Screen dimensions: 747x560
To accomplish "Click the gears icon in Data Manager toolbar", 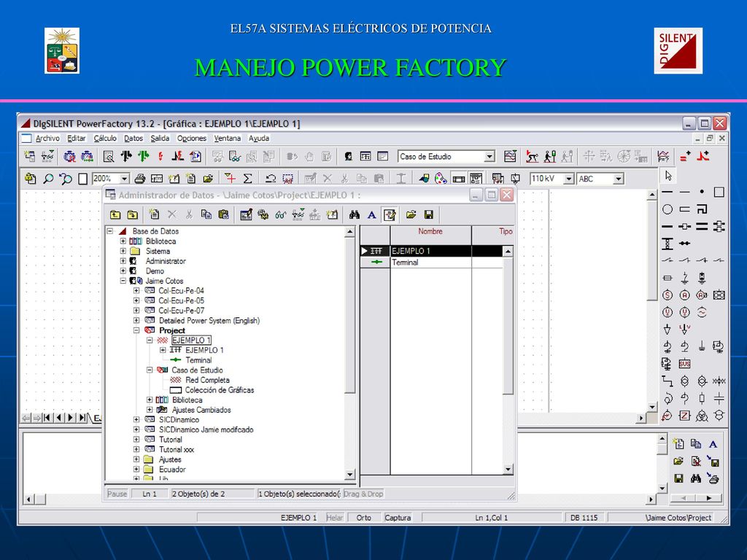I will point(263,215).
